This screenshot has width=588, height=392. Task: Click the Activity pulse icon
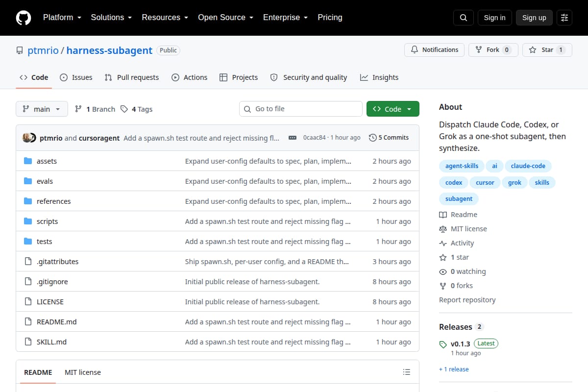pos(443,243)
